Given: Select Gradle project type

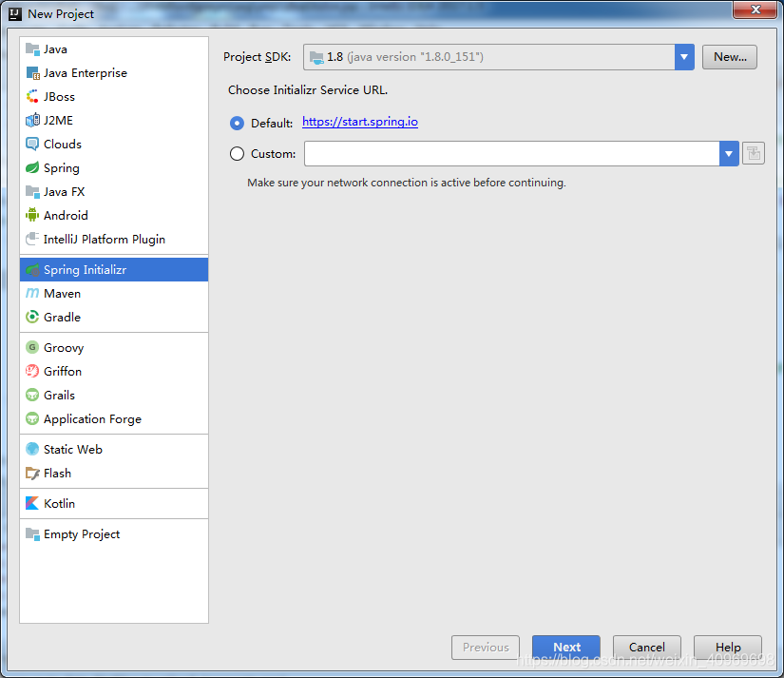Looking at the screenshot, I should 114,317.
